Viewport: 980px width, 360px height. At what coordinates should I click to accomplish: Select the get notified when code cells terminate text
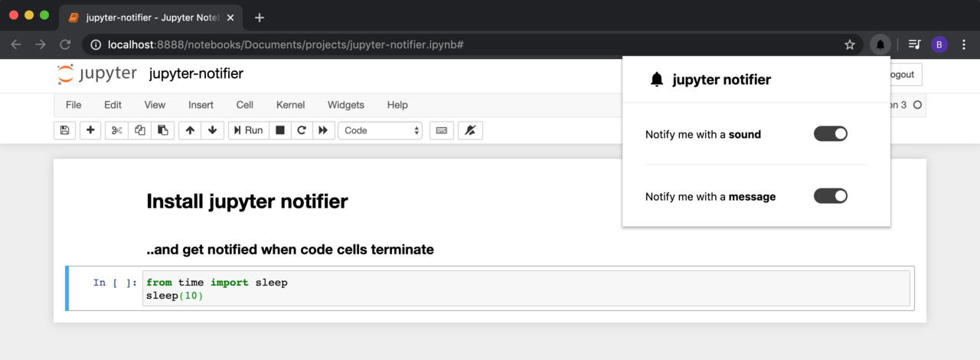pos(290,249)
